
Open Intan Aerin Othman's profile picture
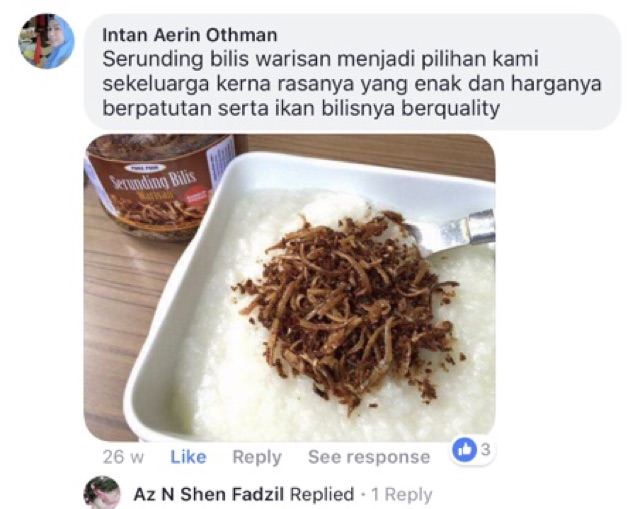coord(46,41)
